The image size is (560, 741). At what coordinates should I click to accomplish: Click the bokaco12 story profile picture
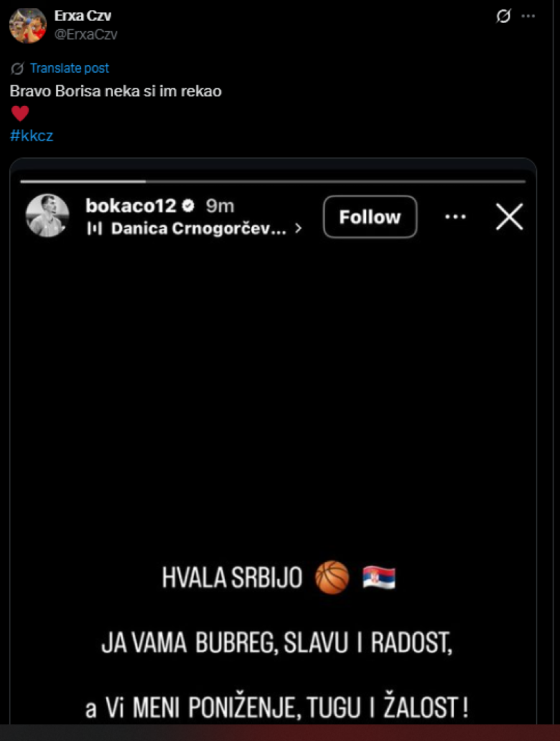pos(47,216)
